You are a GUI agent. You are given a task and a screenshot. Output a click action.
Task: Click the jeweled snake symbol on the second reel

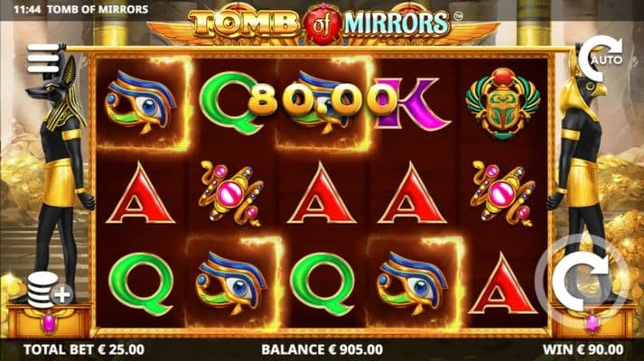[231, 193]
